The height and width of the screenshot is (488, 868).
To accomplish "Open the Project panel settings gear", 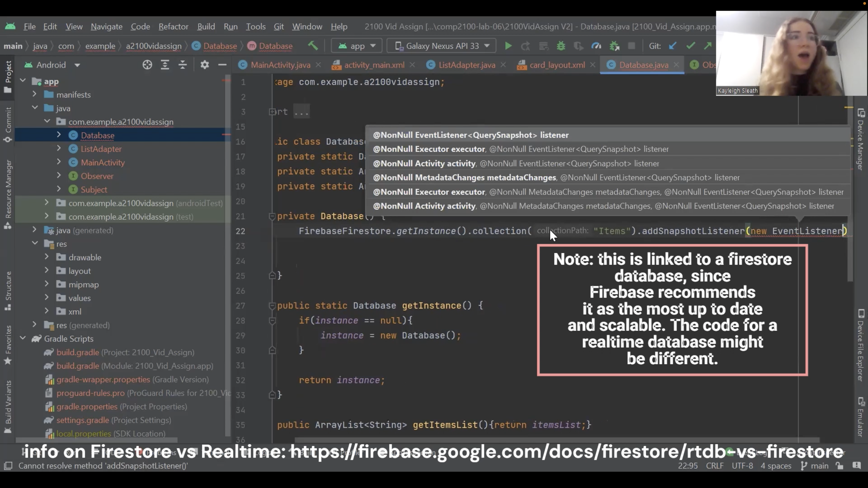I will (204, 65).
